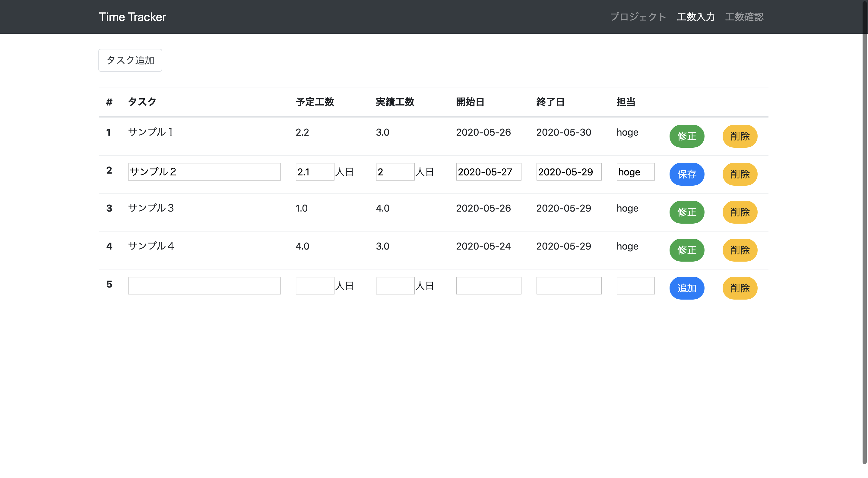Click 削除 button for サンプル 1
The width and height of the screenshot is (868, 478).
coord(740,136)
